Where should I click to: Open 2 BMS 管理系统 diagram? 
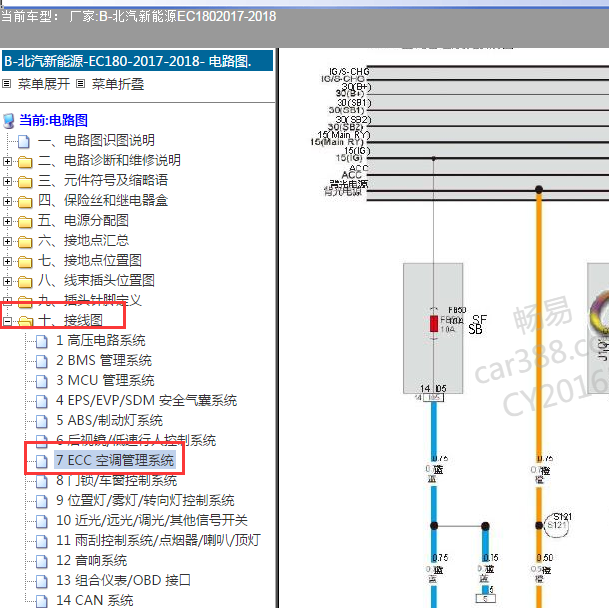tap(104, 360)
